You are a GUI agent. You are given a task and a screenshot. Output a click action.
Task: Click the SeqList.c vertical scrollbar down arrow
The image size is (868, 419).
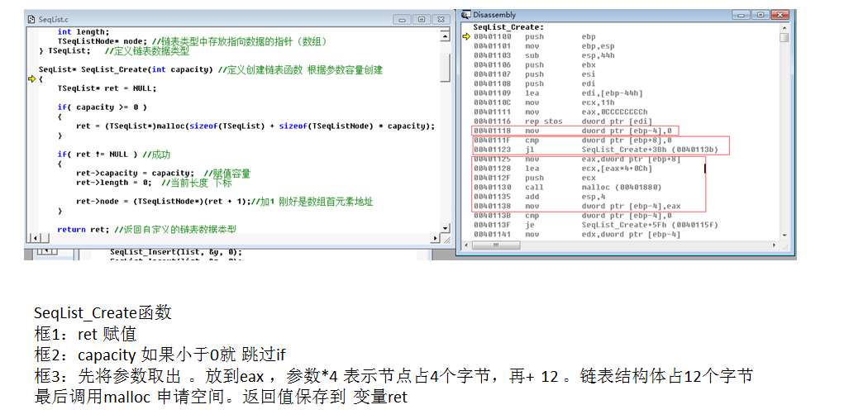(445, 228)
